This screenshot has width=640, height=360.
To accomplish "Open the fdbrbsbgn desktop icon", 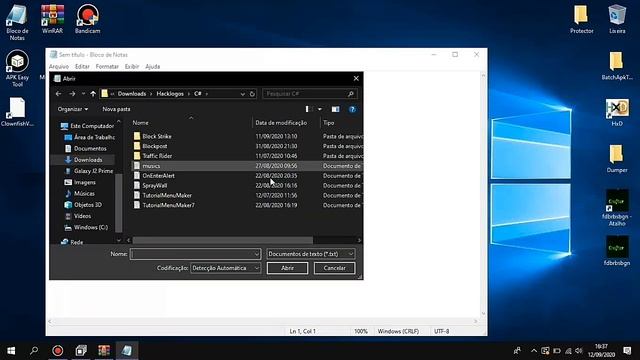I will point(617,251).
